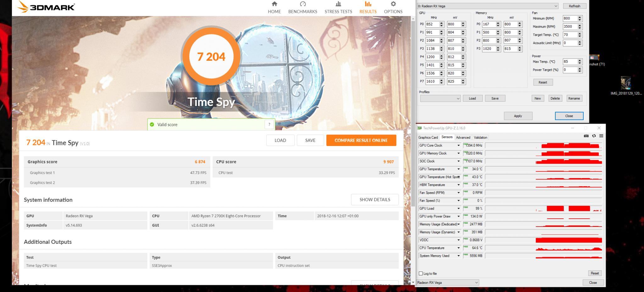644x292 pixels.
Task: Click the 3DMark logo
Action: point(46,7)
